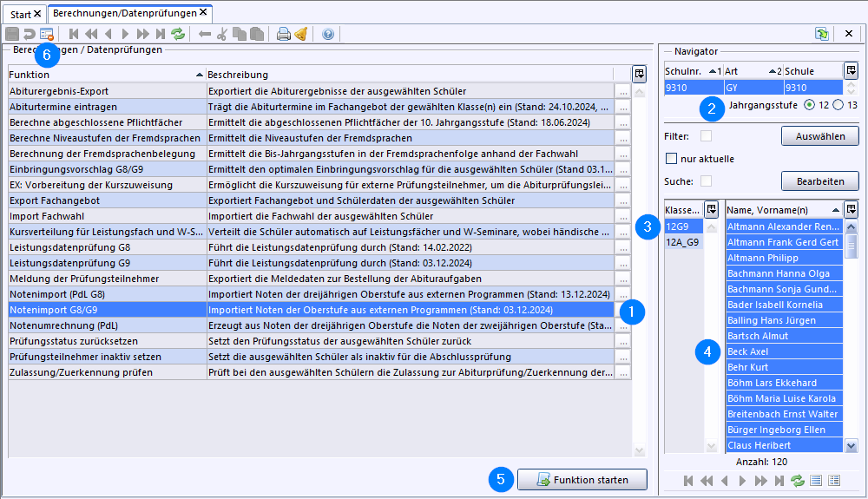This screenshot has height=499, width=868.
Task: Select class 12A_G9 in the Klasse list
Action: [x=684, y=242]
